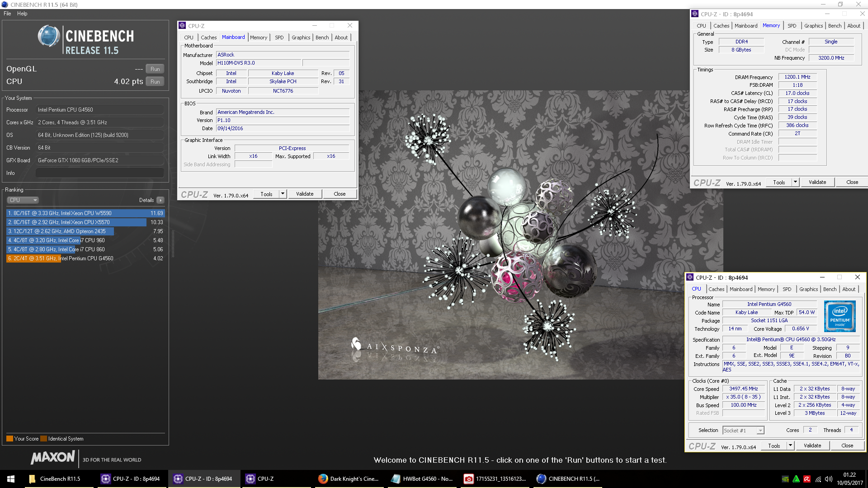The image size is (868, 488).
Task: Click the green Smadav triangle tray icon
Action: tap(796, 479)
